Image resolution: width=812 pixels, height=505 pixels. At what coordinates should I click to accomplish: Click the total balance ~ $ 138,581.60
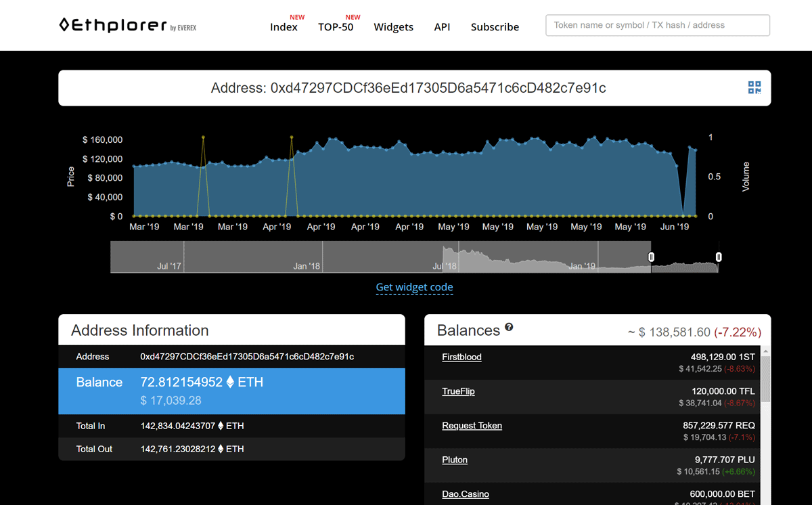pos(669,332)
